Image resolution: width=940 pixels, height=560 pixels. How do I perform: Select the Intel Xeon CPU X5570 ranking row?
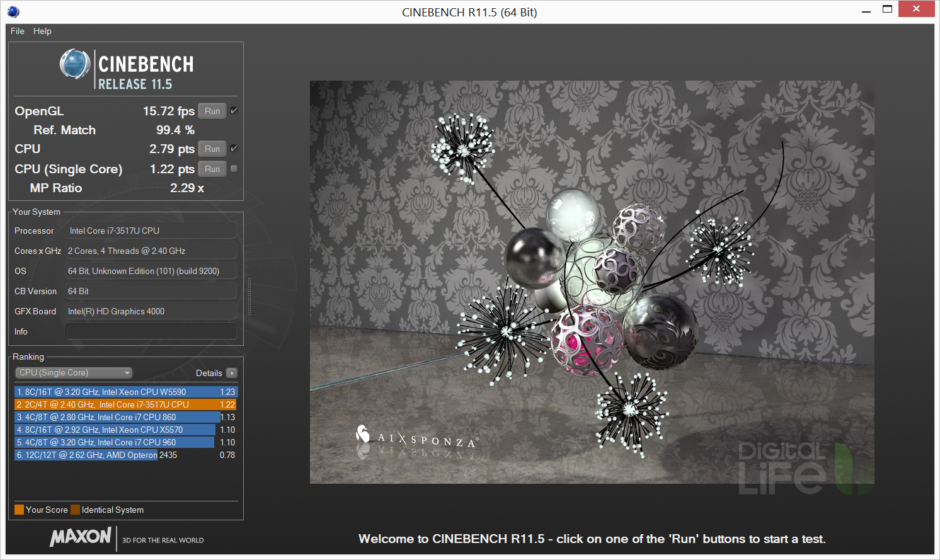tap(125, 430)
